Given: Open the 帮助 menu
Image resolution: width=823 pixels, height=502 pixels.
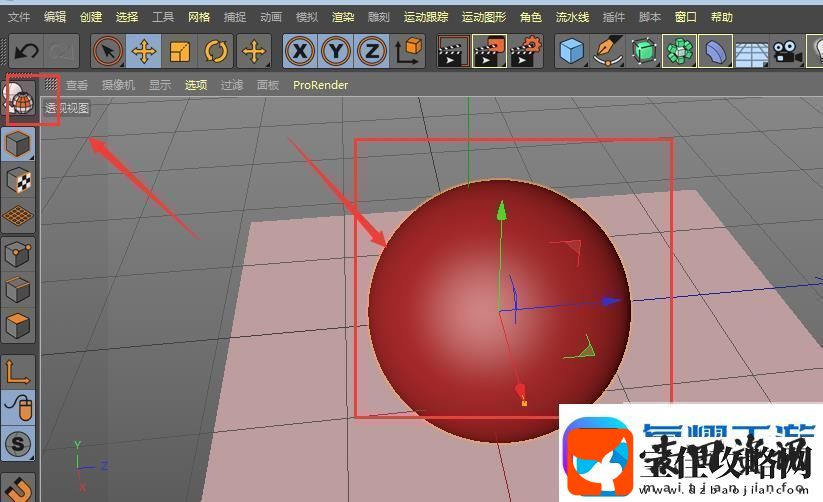Looking at the screenshot, I should click(x=722, y=17).
